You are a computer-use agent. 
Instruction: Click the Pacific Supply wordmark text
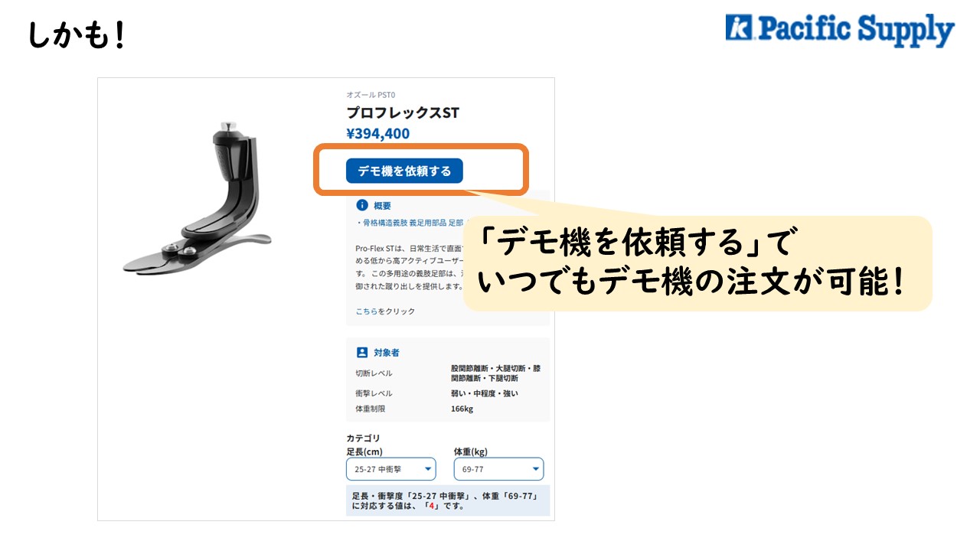[x=855, y=30]
